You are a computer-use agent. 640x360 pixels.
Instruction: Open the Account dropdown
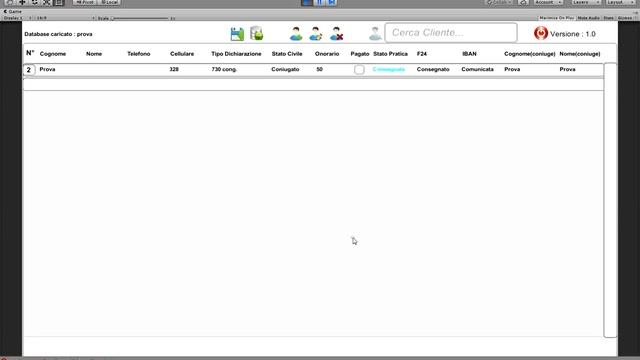[548, 2]
